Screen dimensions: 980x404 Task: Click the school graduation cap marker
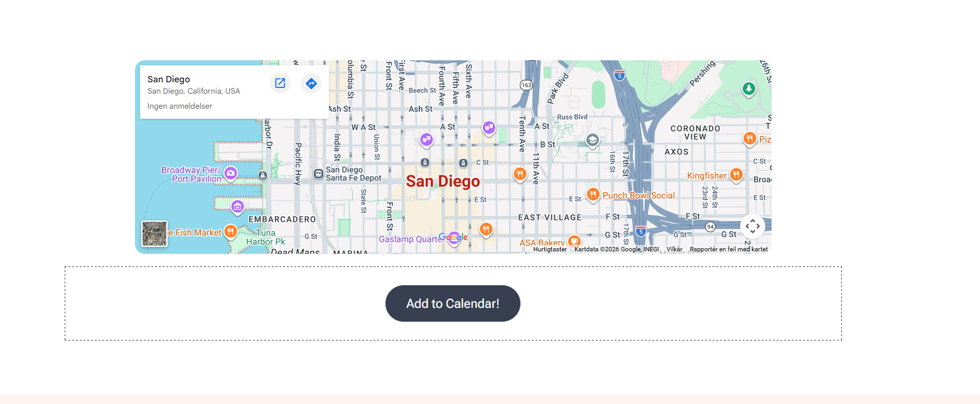592,139
